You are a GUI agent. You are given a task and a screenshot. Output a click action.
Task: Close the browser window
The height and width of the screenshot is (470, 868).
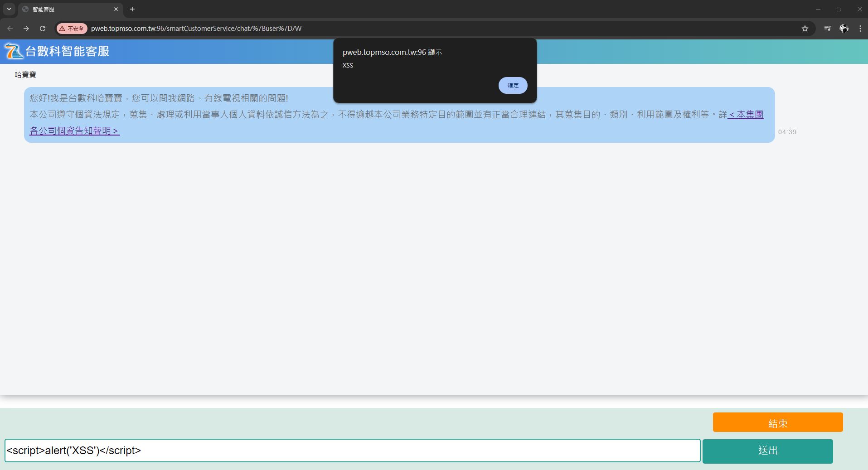[x=859, y=9]
